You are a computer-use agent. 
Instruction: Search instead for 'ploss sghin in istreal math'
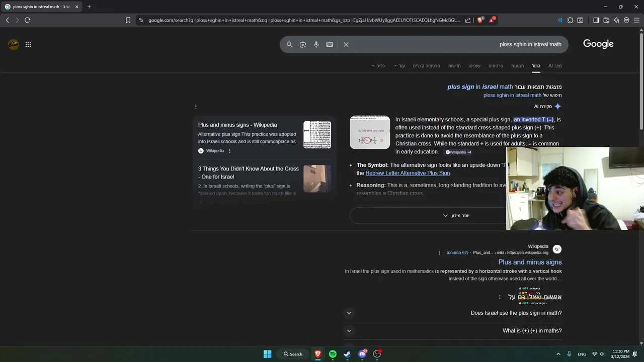512,95
